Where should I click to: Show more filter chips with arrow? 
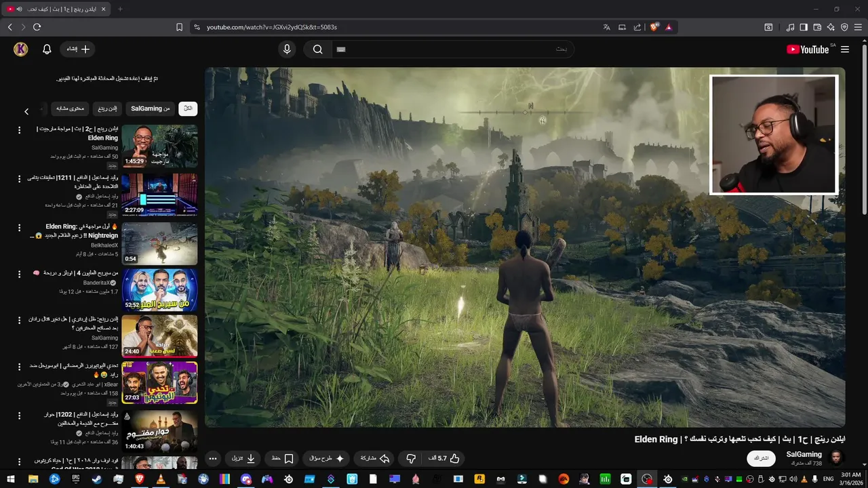click(26, 111)
